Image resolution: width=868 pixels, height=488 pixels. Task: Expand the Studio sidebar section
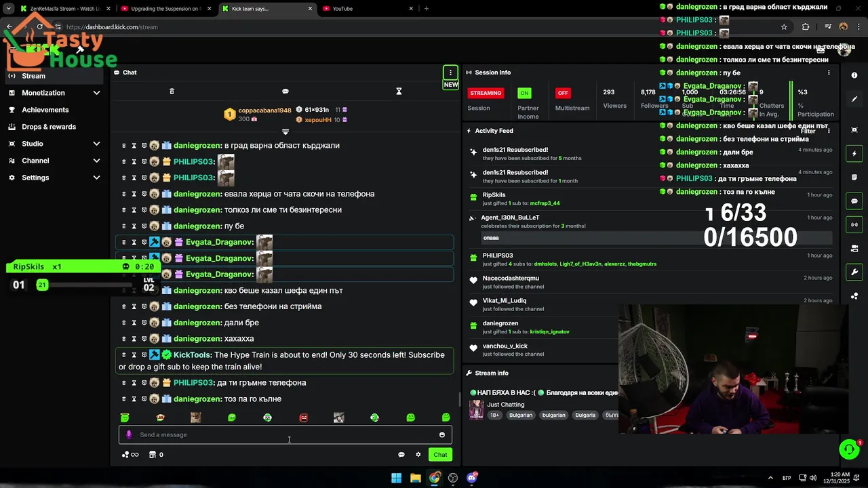click(x=96, y=144)
